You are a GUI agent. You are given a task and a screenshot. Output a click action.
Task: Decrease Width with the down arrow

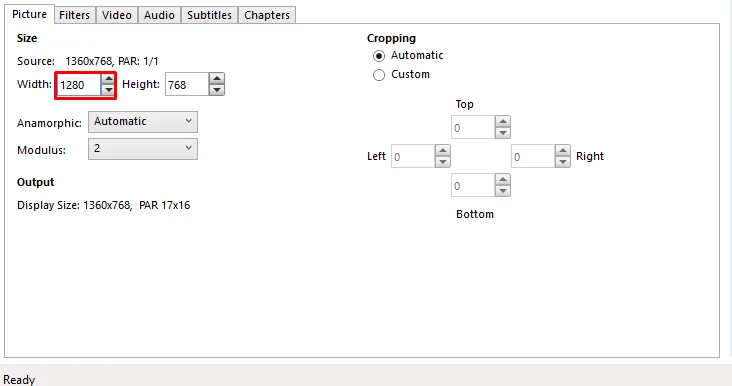coord(108,90)
